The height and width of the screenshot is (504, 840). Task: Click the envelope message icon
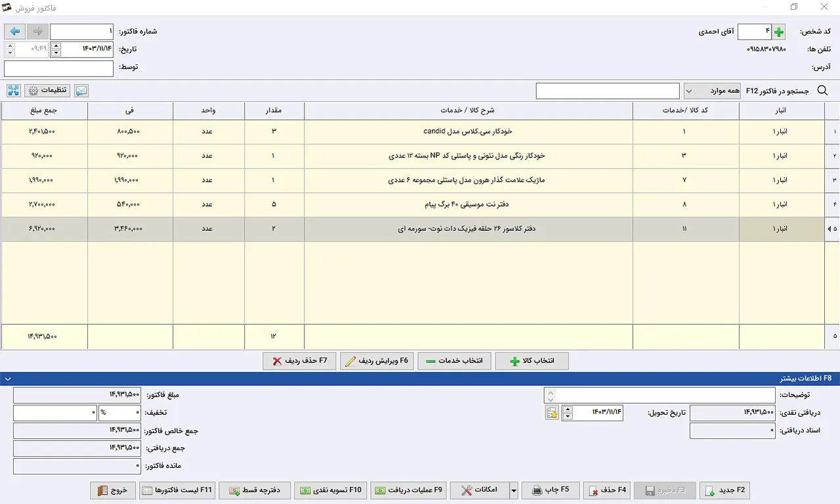click(x=81, y=91)
